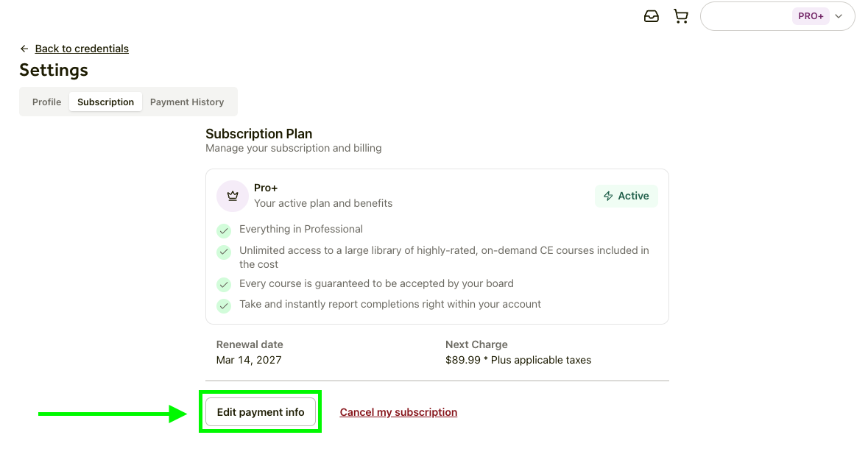The height and width of the screenshot is (460, 868).
Task: Click the Settings page heading
Action: 54,71
